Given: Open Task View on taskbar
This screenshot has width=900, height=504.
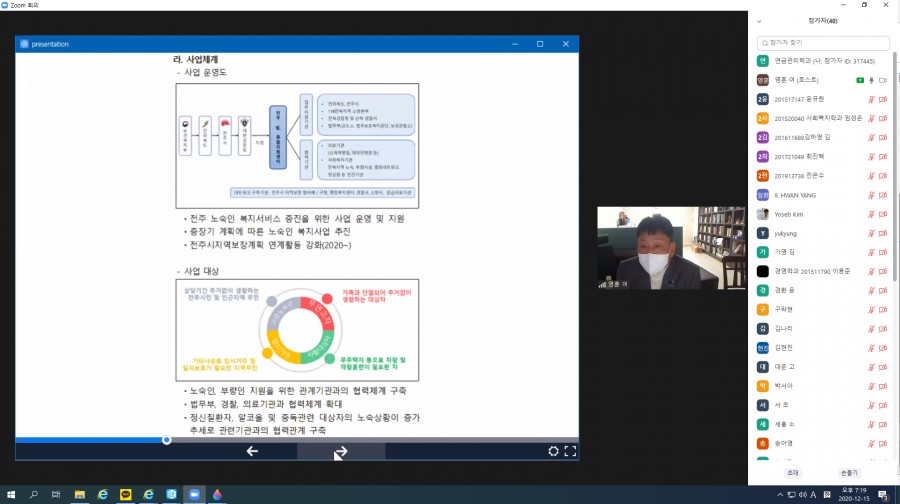Looking at the screenshot, I should pyautogui.click(x=56, y=494).
